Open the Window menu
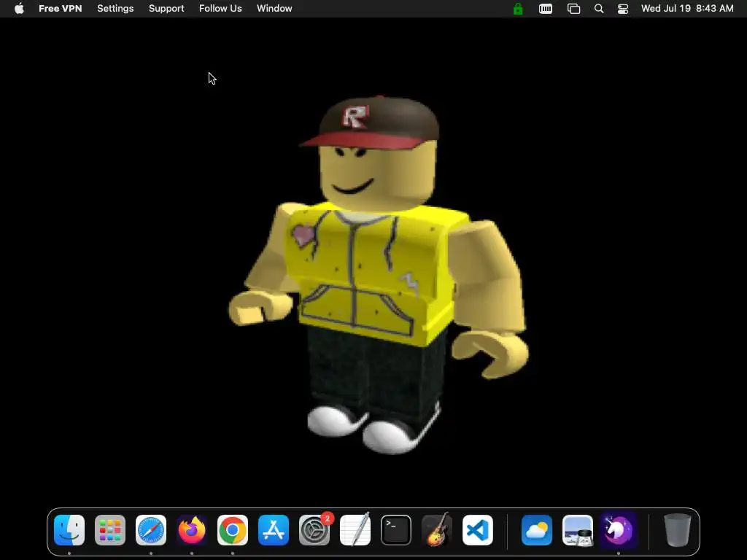Viewport: 747px width, 560px height. 274,9
